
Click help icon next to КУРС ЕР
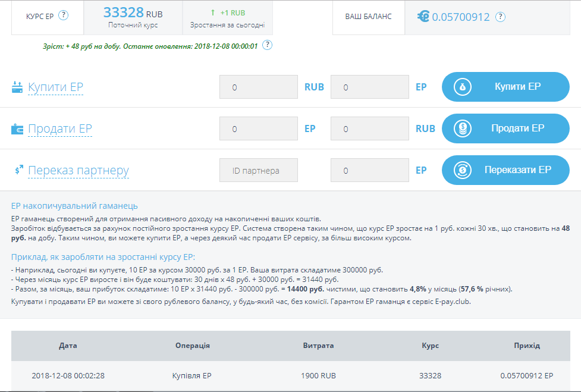[63, 15]
